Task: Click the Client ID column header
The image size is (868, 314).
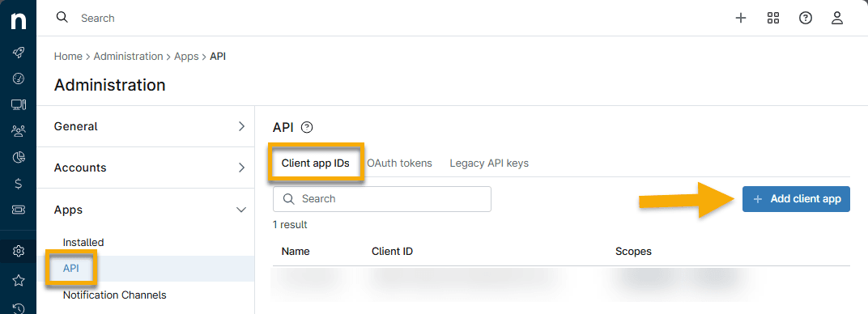Action: point(392,252)
